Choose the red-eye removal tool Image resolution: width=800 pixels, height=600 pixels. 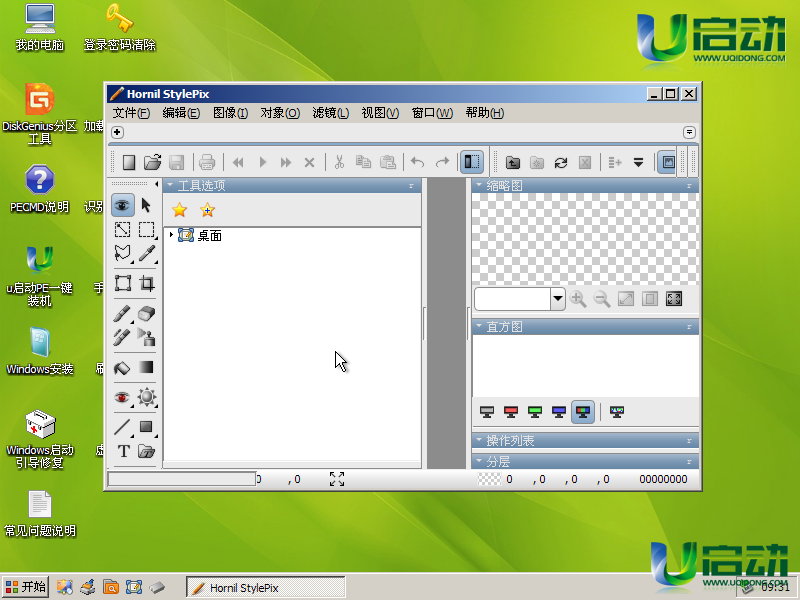click(122, 397)
